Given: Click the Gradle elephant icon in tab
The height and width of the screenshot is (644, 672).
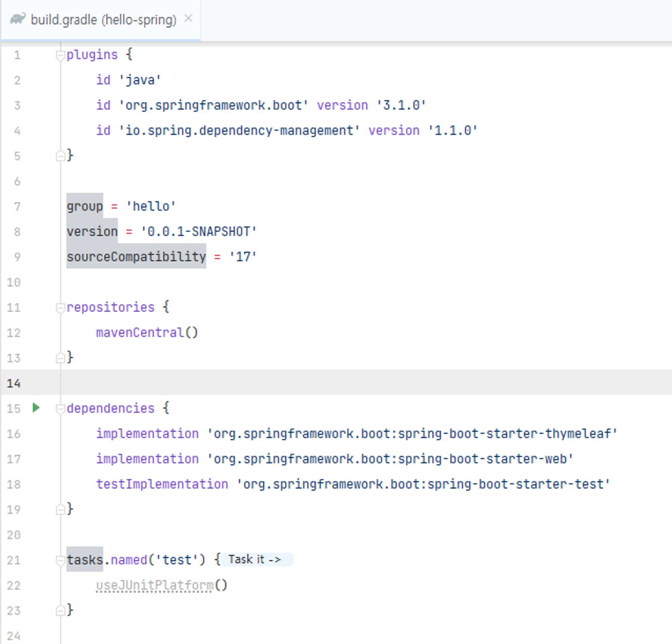Looking at the screenshot, I should pos(17,19).
